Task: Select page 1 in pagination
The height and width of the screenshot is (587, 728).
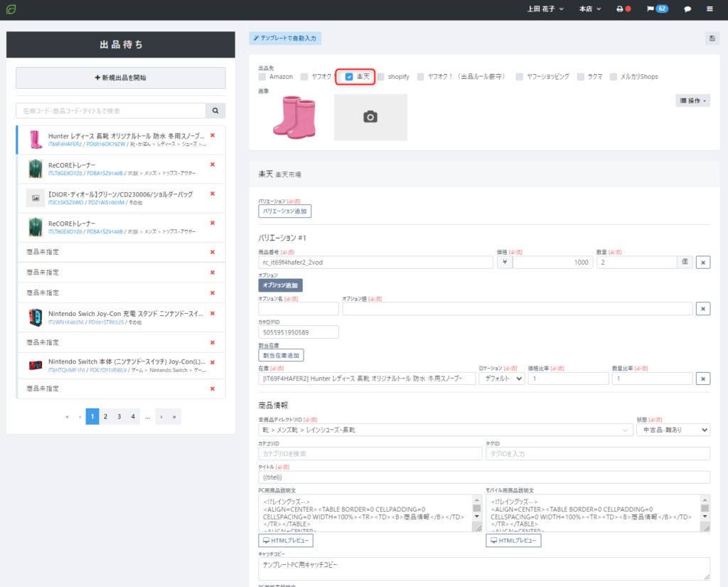Action: click(92, 417)
